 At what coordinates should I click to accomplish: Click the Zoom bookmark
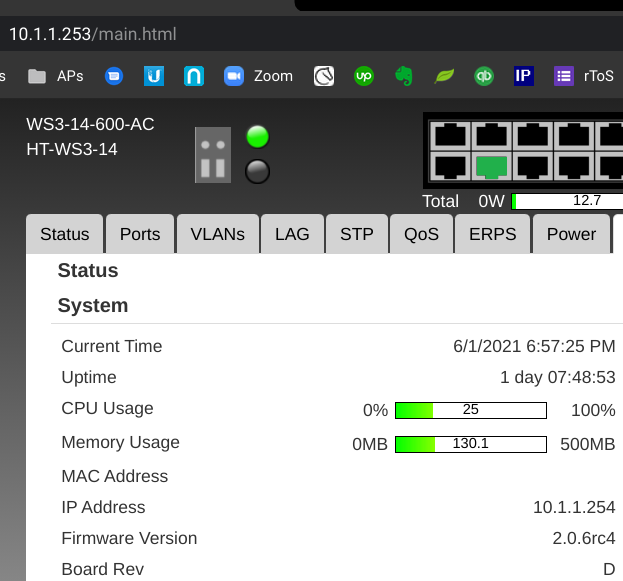(x=259, y=76)
